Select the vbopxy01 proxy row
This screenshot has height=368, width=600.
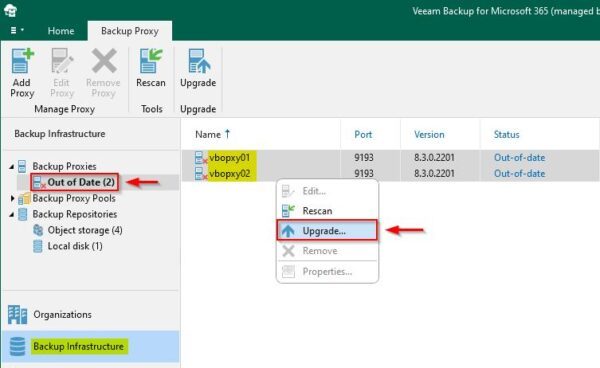pos(390,158)
